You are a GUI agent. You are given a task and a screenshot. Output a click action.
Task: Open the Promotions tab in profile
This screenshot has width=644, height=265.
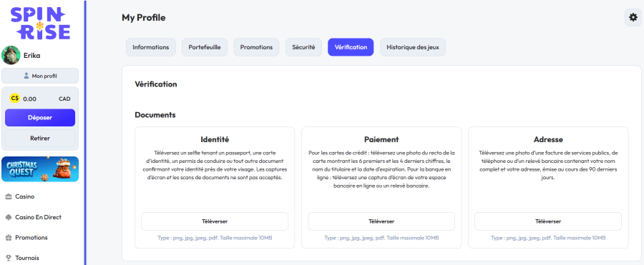256,47
